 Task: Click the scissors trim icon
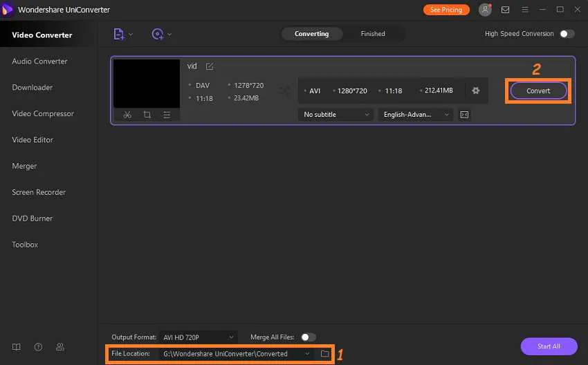click(127, 115)
